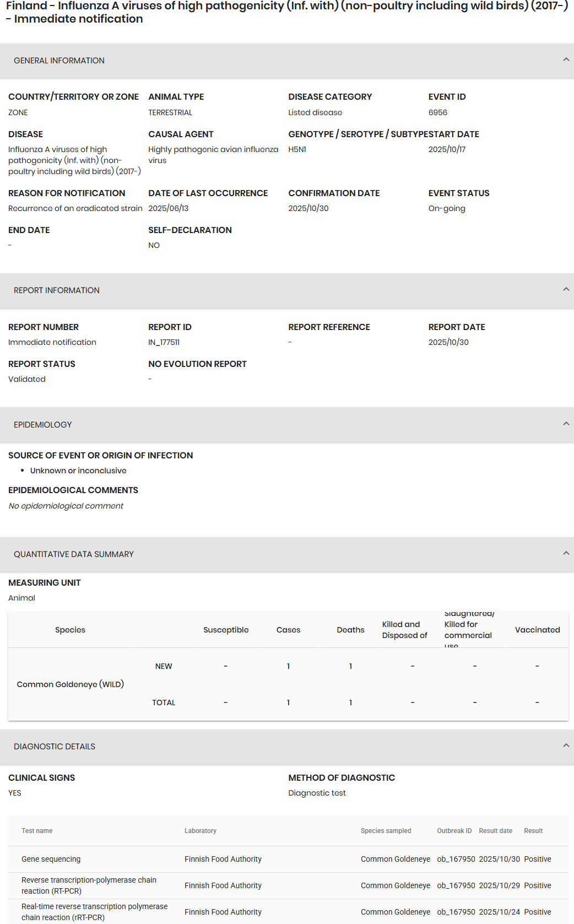Click the Species column header
The height and width of the screenshot is (924, 574).
point(70,630)
